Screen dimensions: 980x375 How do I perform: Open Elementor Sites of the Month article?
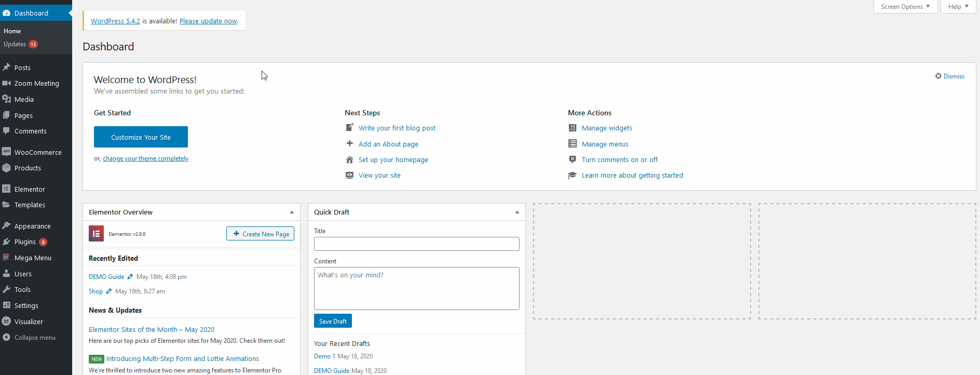coord(152,330)
